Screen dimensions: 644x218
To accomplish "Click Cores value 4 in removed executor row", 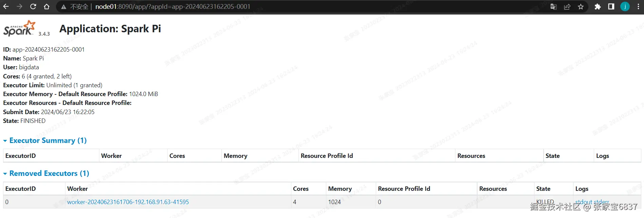I will point(295,202).
